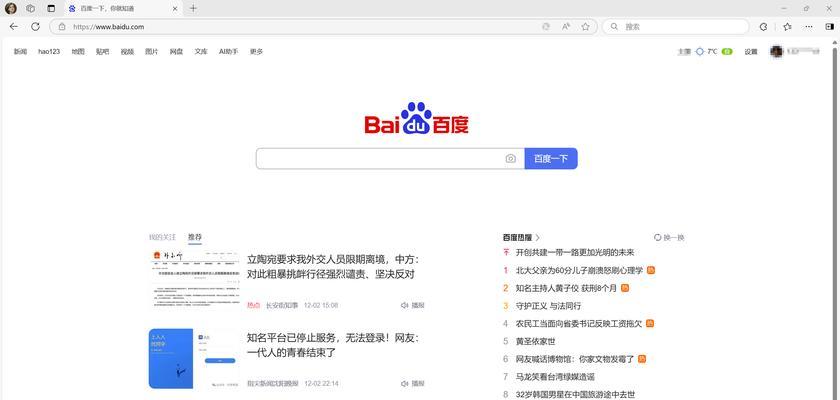Image resolution: width=840 pixels, height=400 pixels.
Task: Open hot search 守护正义 与法同行
Action: pos(548,306)
